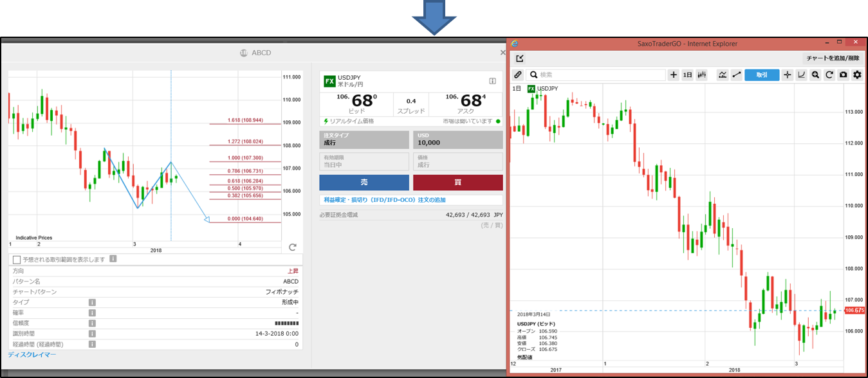Click the 信頼度 confidence bar indicator

(x=286, y=323)
